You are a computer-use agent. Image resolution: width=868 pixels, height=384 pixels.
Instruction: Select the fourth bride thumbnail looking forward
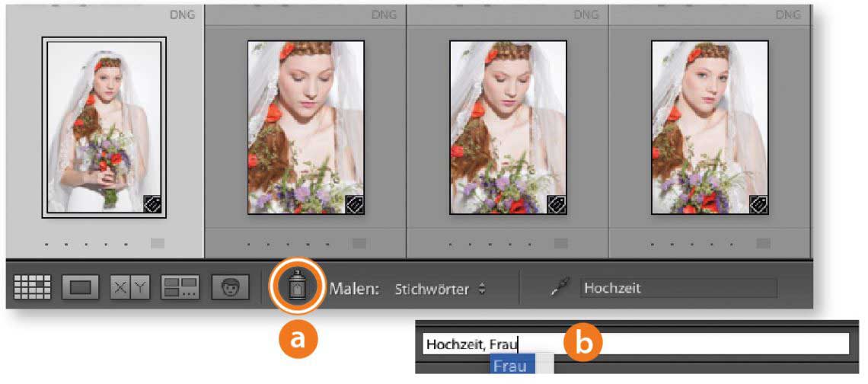(x=710, y=127)
